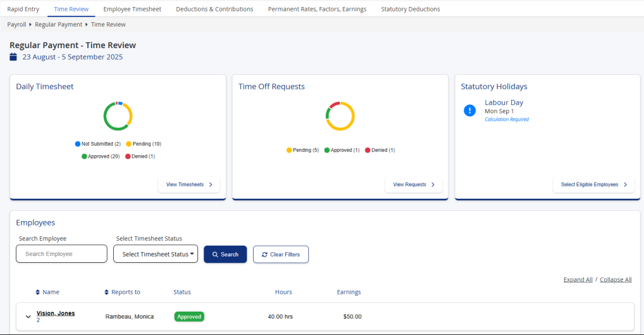The image size is (644, 335).
Task: Switch to the Employee Timesheet tab
Action: click(x=132, y=9)
